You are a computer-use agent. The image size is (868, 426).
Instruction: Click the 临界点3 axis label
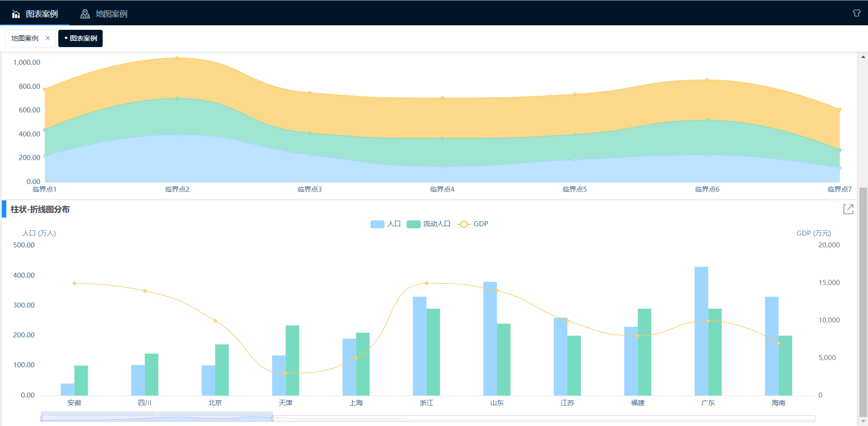coord(310,189)
